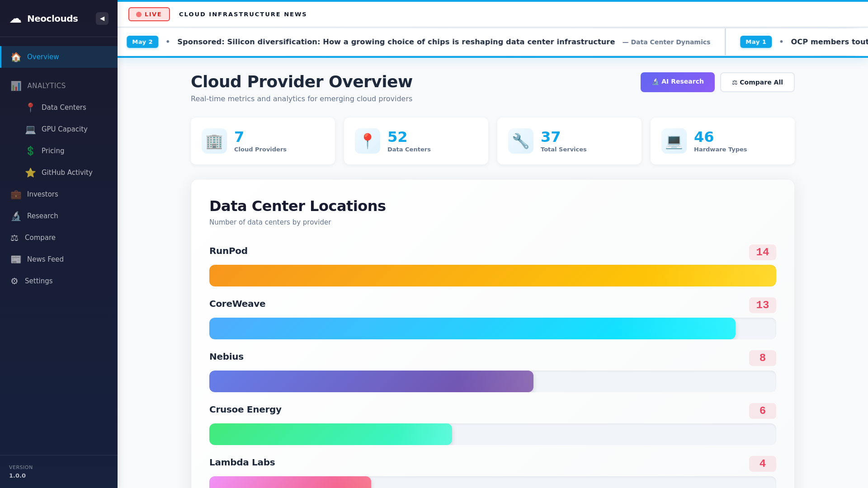Viewport: 868px width, 488px height.
Task: Click the CoreWeave count badge 13
Action: coord(763,305)
